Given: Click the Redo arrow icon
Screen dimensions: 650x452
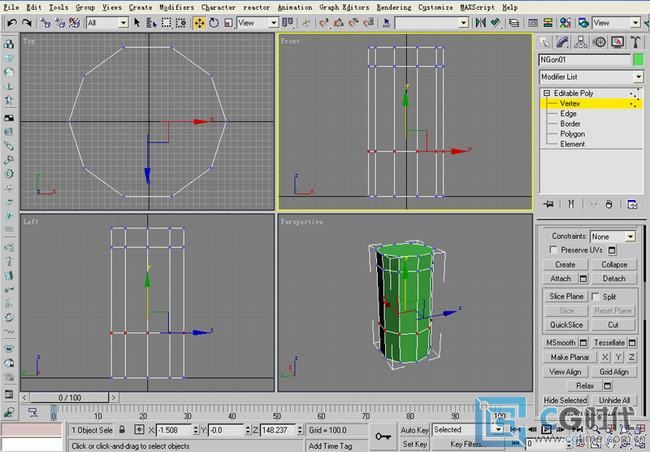Looking at the screenshot, I should click(27, 23).
